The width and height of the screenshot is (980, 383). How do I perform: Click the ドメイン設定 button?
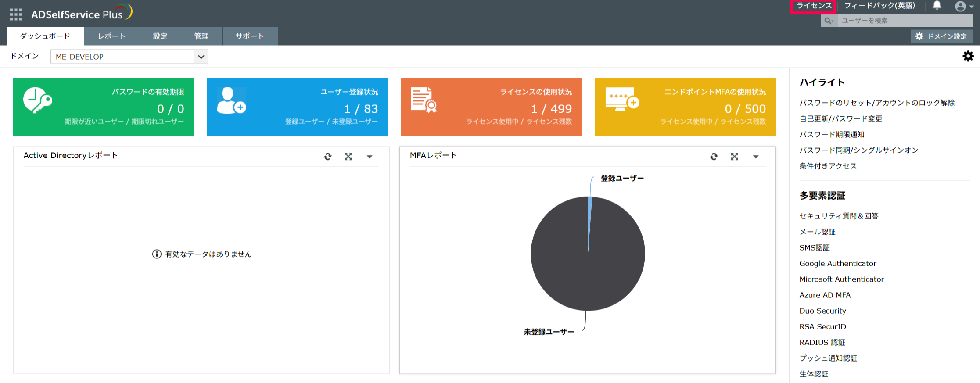click(942, 36)
